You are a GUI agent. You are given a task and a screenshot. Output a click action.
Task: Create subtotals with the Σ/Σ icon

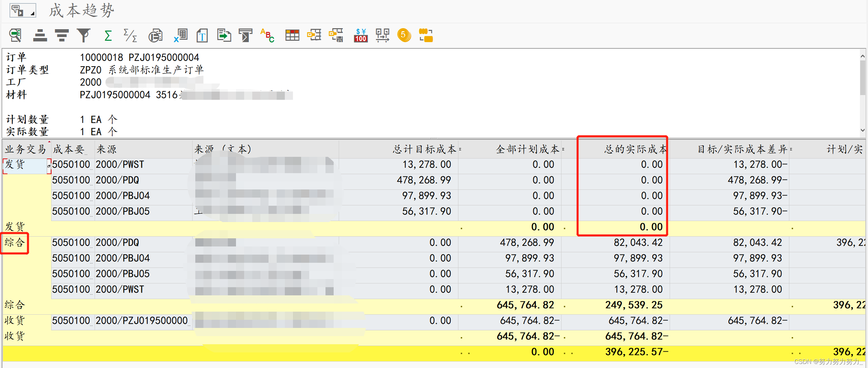click(x=130, y=35)
